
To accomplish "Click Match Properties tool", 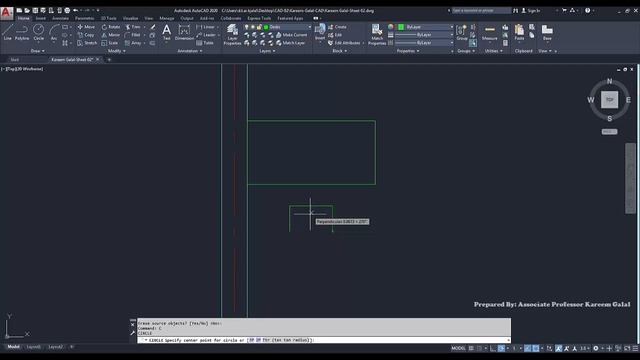I will (x=377, y=34).
